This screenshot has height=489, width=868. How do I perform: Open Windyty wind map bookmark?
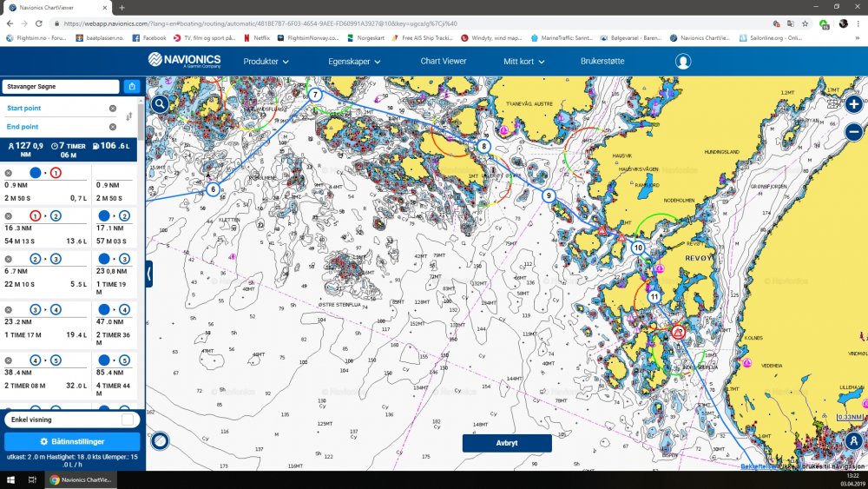pyautogui.click(x=491, y=38)
